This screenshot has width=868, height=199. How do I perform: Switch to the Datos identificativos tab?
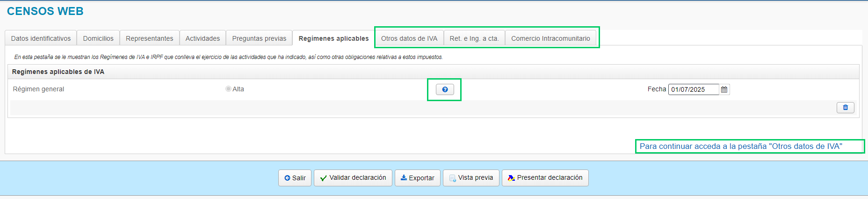pyautogui.click(x=41, y=38)
